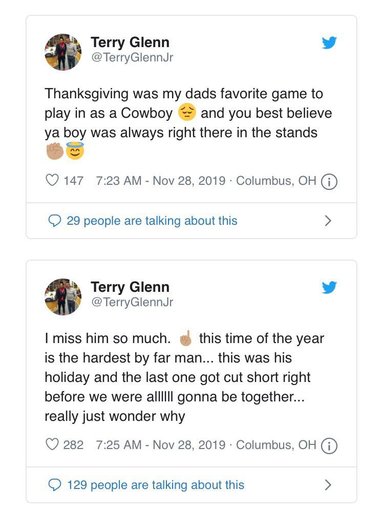The width and height of the screenshot is (384, 512).
Task: Click the 282 likes count
Action: point(73,445)
